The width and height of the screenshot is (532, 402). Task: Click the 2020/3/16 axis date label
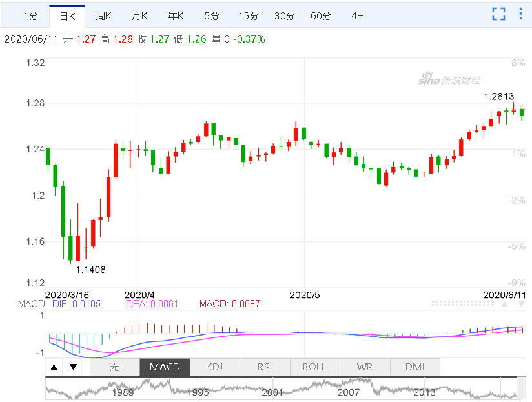click(x=67, y=295)
